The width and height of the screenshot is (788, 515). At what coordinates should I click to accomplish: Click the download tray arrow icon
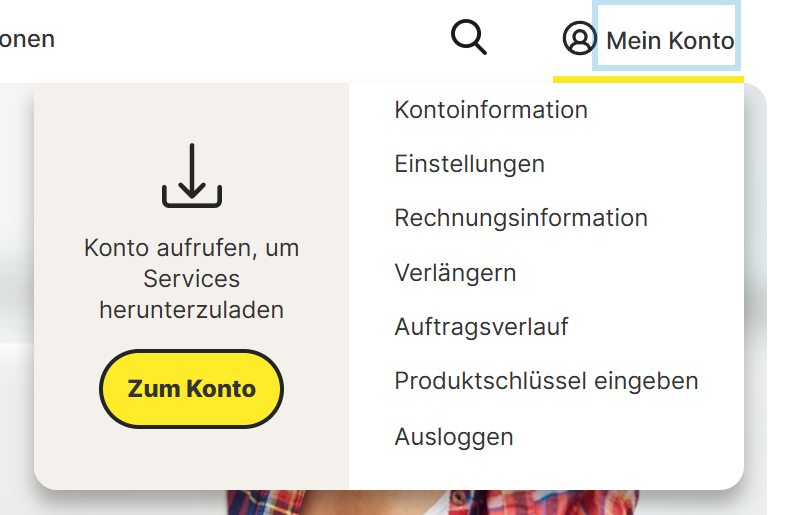191,176
